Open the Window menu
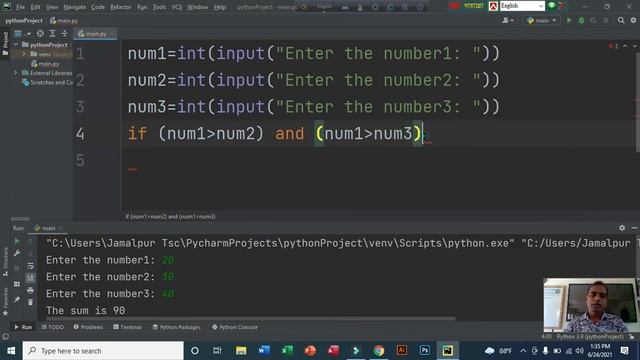 [x=198, y=7]
